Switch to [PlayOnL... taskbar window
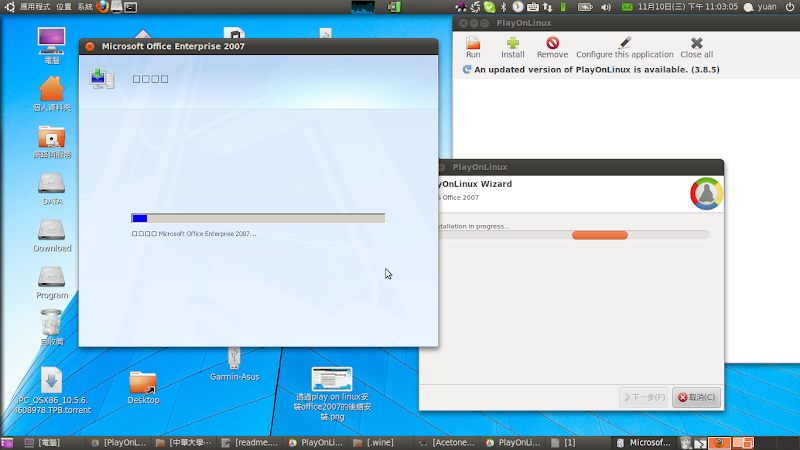The height and width of the screenshot is (450, 800). pyautogui.click(x=119, y=443)
